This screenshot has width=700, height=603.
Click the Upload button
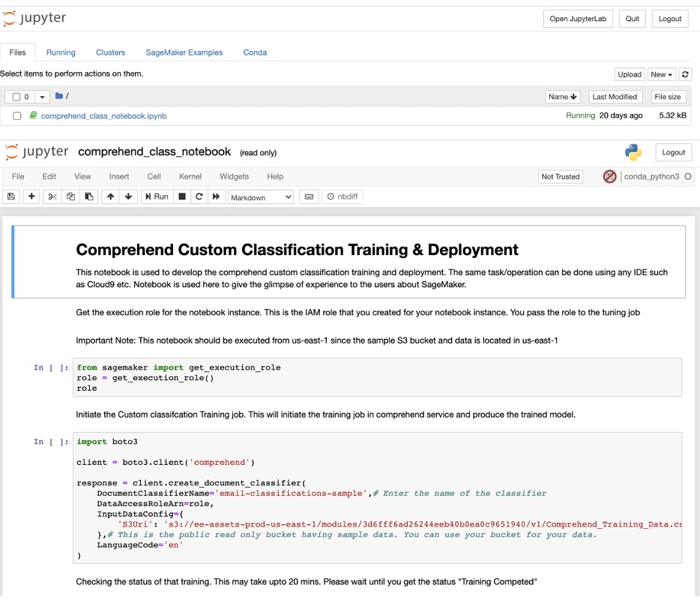coord(630,74)
